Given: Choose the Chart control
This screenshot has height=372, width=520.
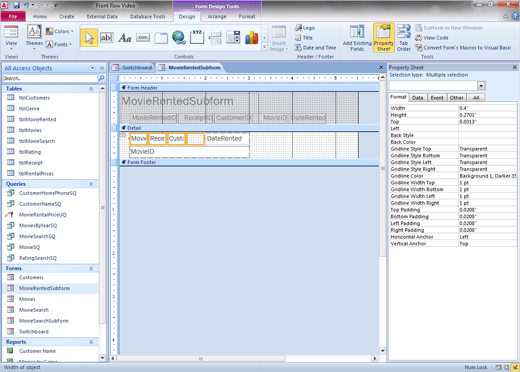Looking at the screenshot, I should [x=251, y=38].
